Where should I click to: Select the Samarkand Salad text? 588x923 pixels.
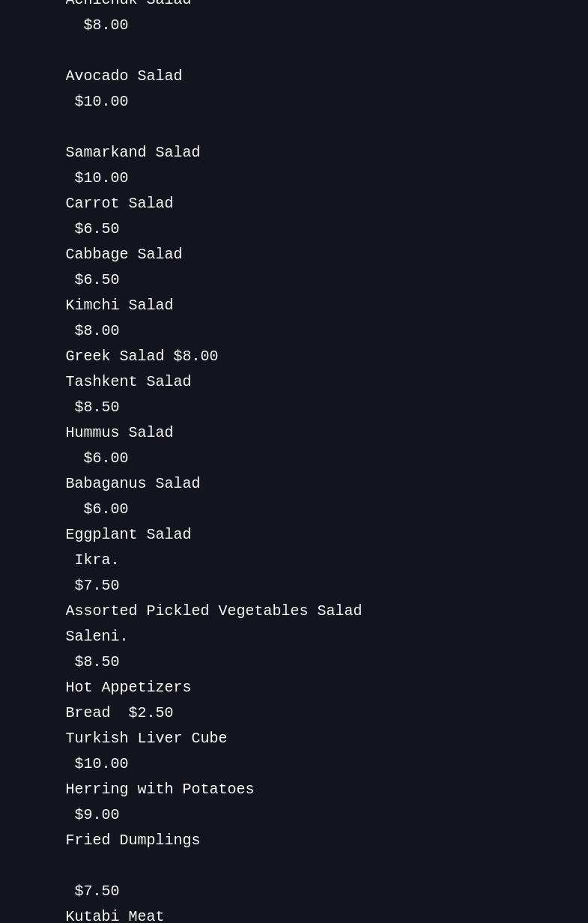coord(133,152)
